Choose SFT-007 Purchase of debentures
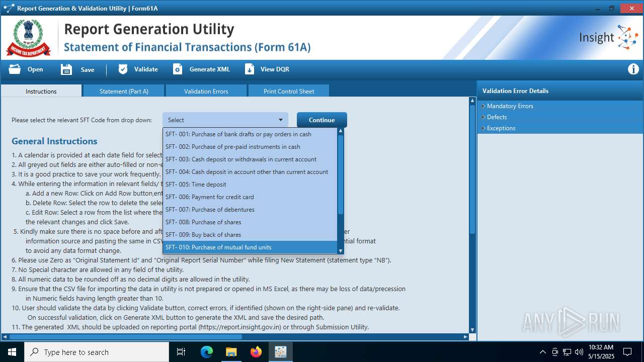Image resolution: width=644 pixels, height=362 pixels. tap(250, 210)
